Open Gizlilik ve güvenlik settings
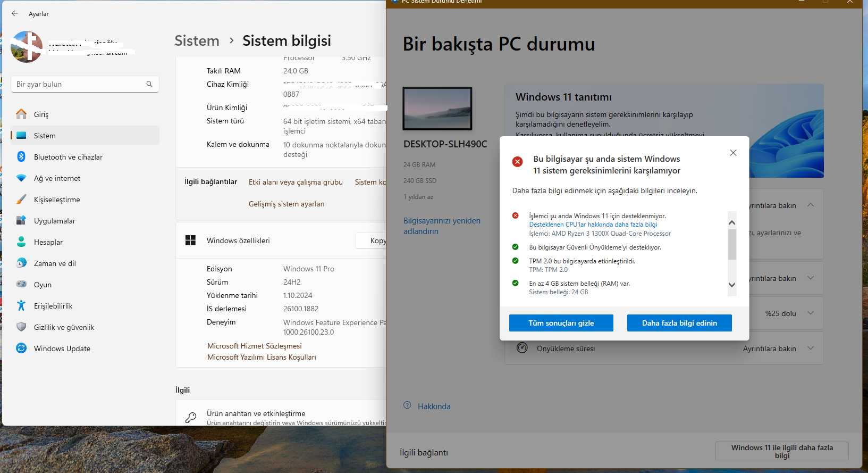This screenshot has width=868, height=473. click(x=85, y=327)
